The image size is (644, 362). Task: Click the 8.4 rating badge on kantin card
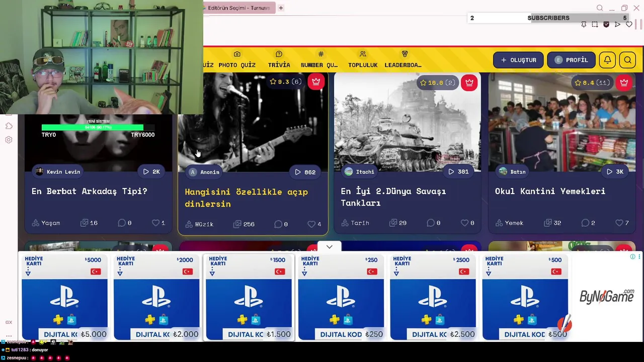point(592,82)
